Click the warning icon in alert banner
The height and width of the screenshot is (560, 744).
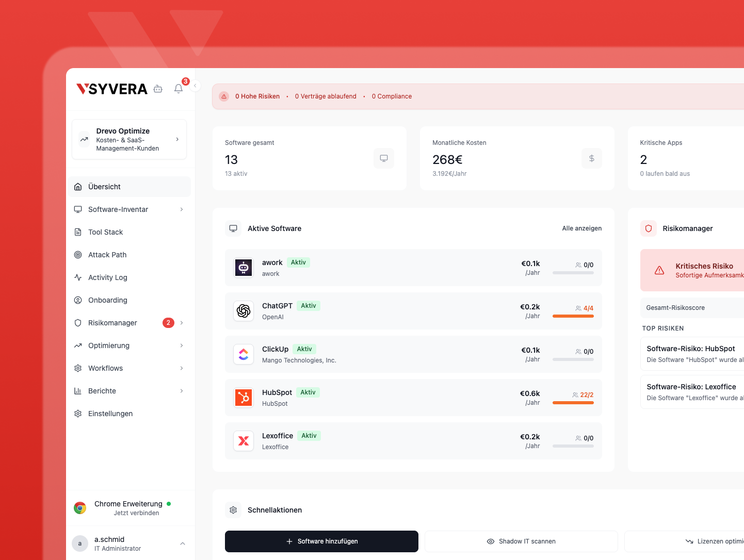click(224, 96)
